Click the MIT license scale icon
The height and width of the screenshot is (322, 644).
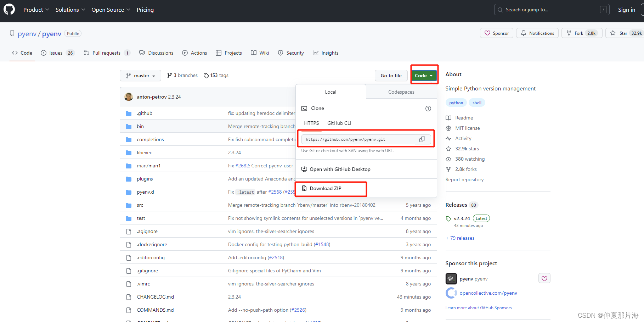448,128
